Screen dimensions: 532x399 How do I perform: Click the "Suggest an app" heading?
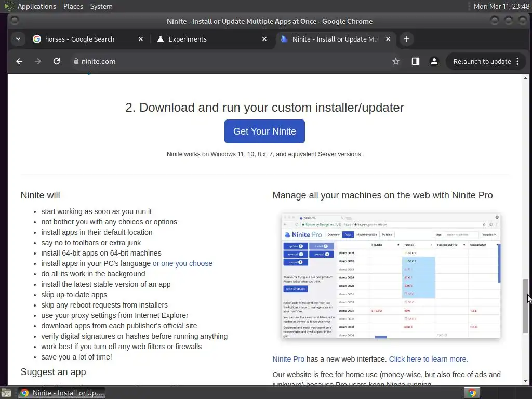point(54,372)
